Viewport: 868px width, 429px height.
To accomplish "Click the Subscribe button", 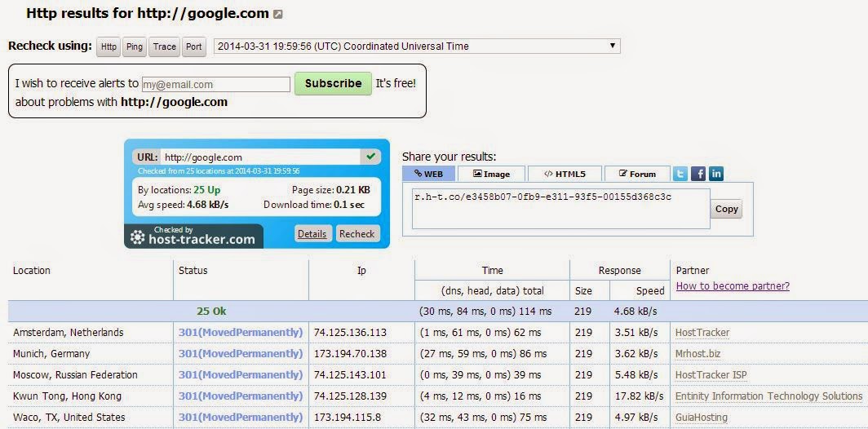I will point(333,83).
